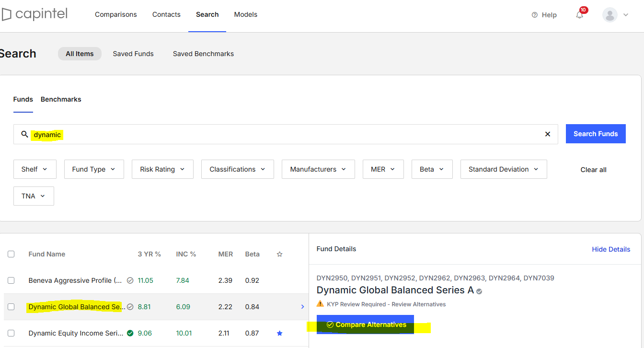
Task: Click the Search Funds button
Action: 596,134
